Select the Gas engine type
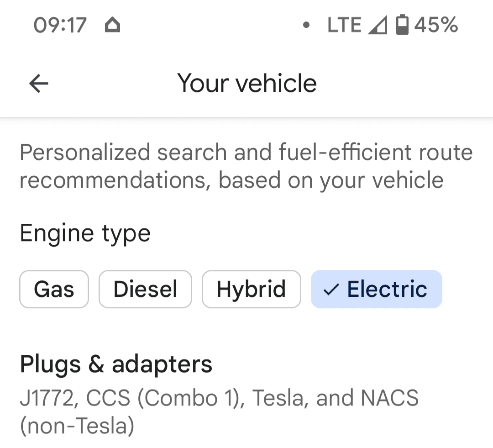The image size is (493, 448). point(54,290)
